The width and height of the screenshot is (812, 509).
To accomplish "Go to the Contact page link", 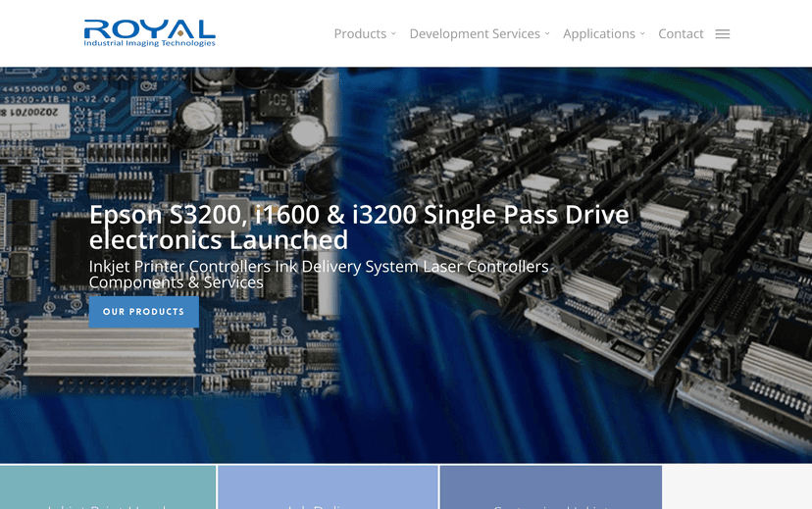I will tap(681, 34).
